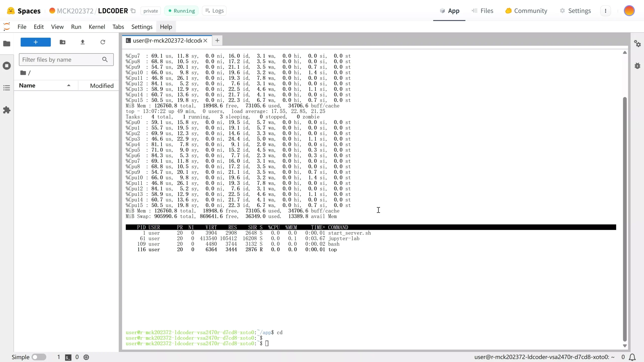Sort files by Modified column
This screenshot has width=644, height=362.
98,85
